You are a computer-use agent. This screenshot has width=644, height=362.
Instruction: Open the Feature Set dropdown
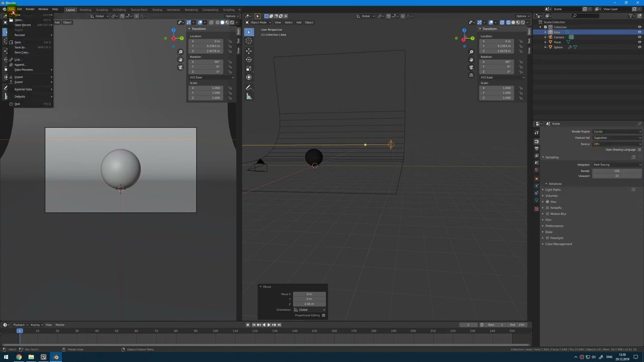click(617, 138)
